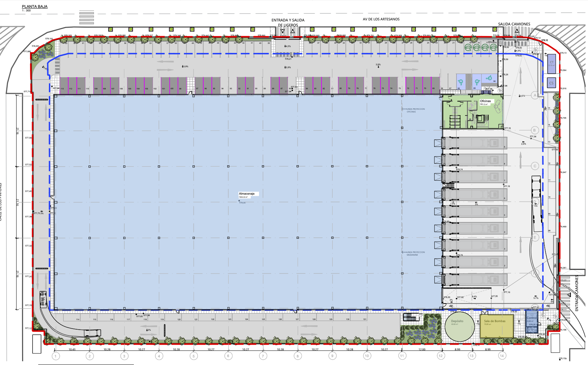Select the LINEA PROYECCION OFICINAS note
This screenshot has height=365, width=588.
pyautogui.click(x=416, y=110)
